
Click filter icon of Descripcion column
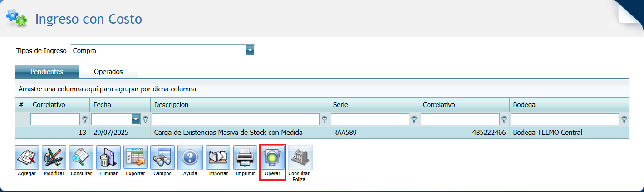pos(324,119)
